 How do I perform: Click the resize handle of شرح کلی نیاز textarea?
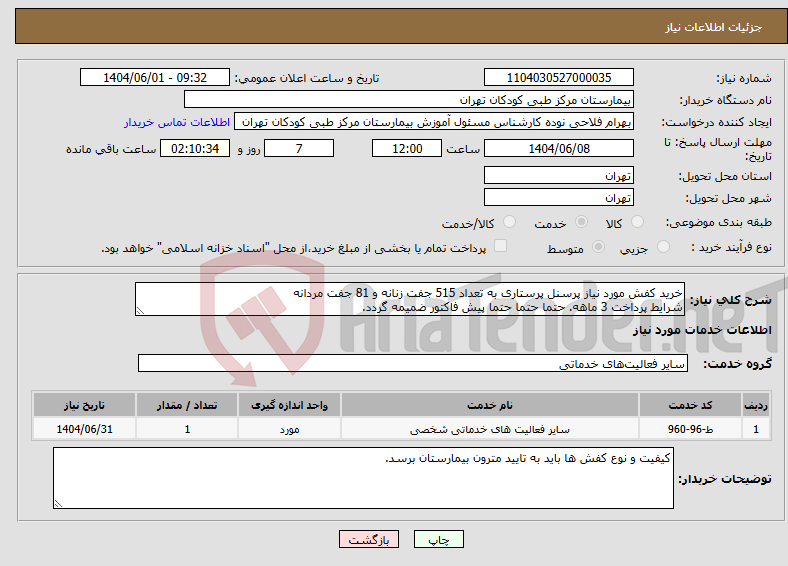pos(140,311)
